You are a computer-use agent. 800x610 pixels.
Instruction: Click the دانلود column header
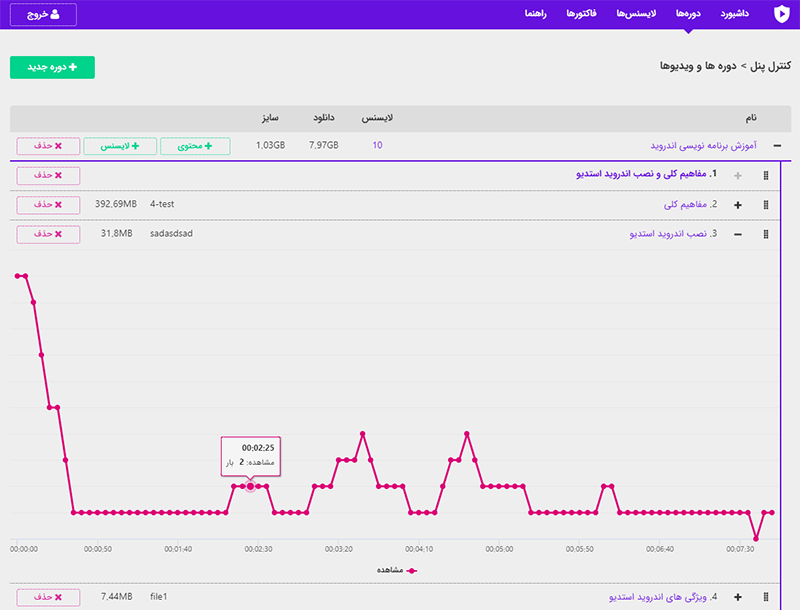pyautogui.click(x=324, y=118)
